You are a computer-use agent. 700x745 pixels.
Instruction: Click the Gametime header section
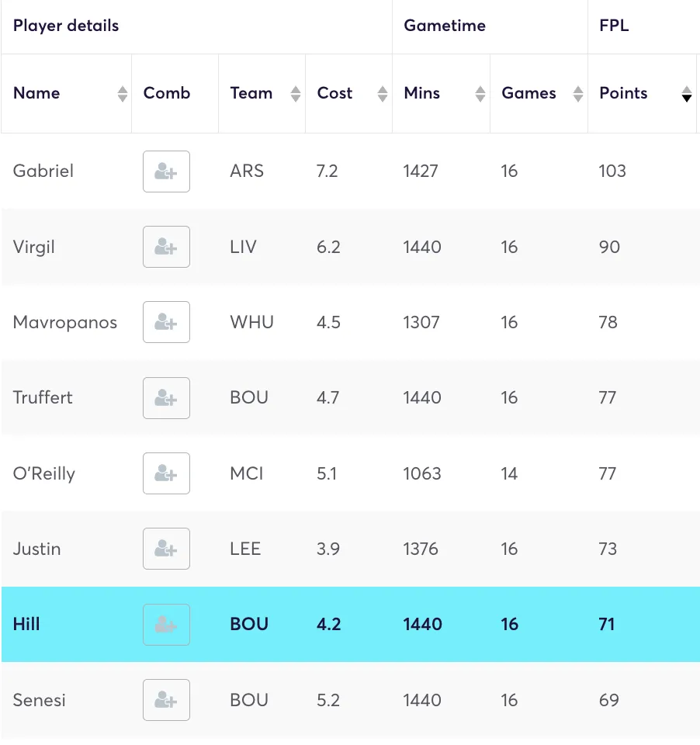(x=445, y=26)
